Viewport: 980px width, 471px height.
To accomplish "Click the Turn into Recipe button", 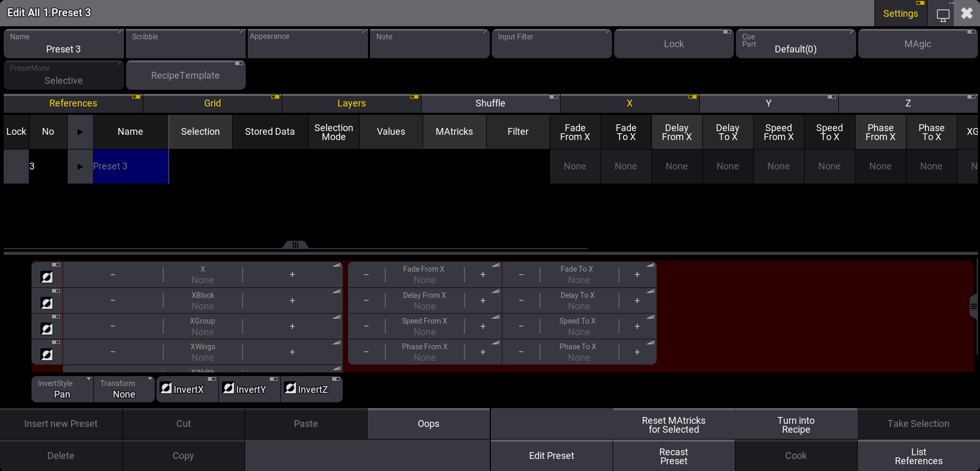I will point(796,424).
